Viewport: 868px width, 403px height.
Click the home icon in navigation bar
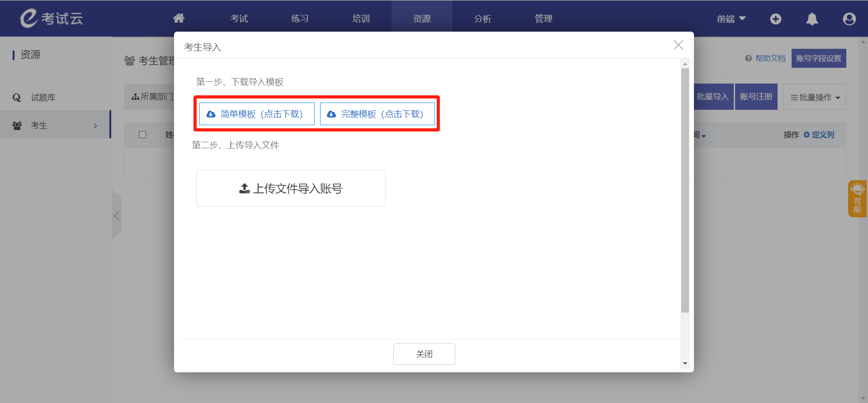click(x=179, y=19)
